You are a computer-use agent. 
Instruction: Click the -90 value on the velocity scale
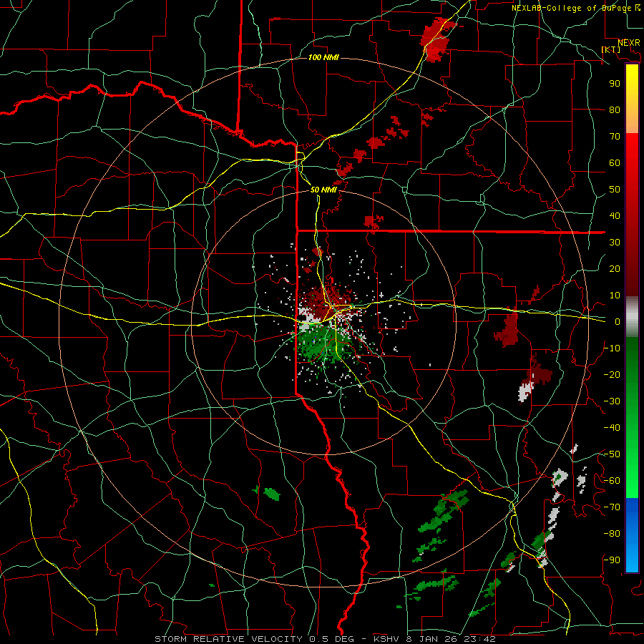point(612,560)
